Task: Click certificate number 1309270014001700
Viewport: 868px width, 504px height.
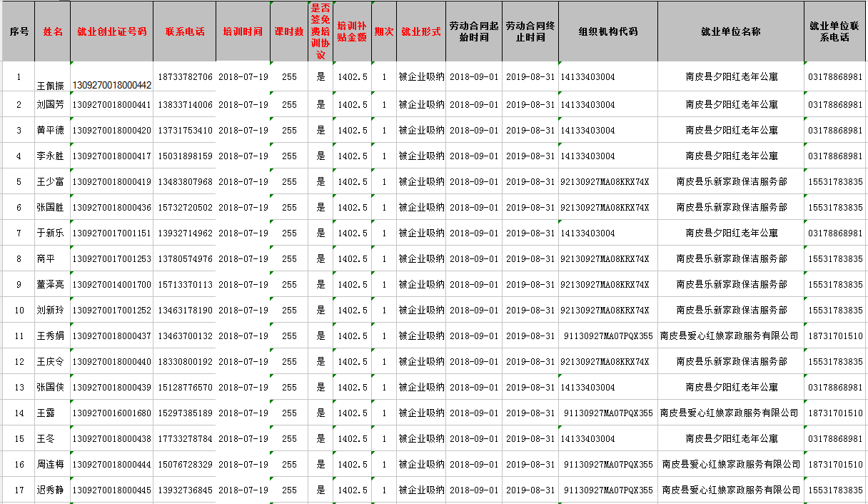Action: tap(111, 285)
